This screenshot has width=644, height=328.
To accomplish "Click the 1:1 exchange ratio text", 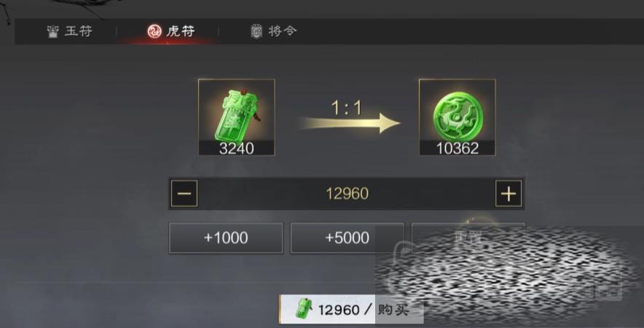I will (347, 108).
